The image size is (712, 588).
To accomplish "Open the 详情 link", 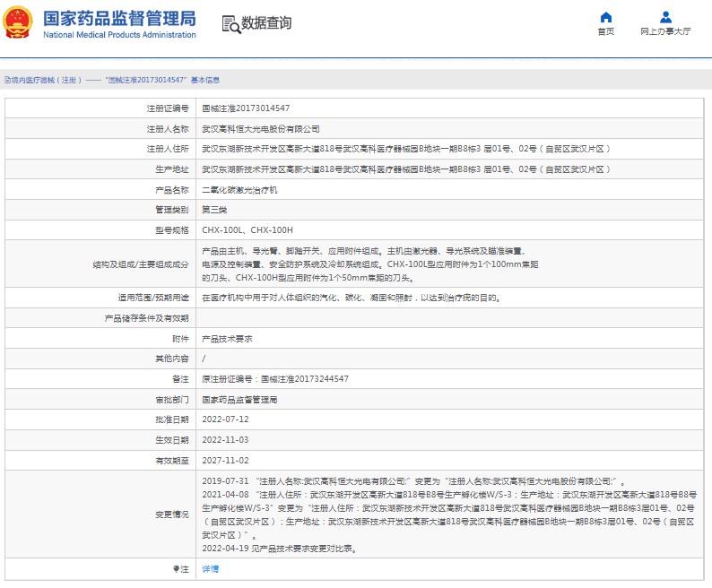I will click(x=210, y=569).
